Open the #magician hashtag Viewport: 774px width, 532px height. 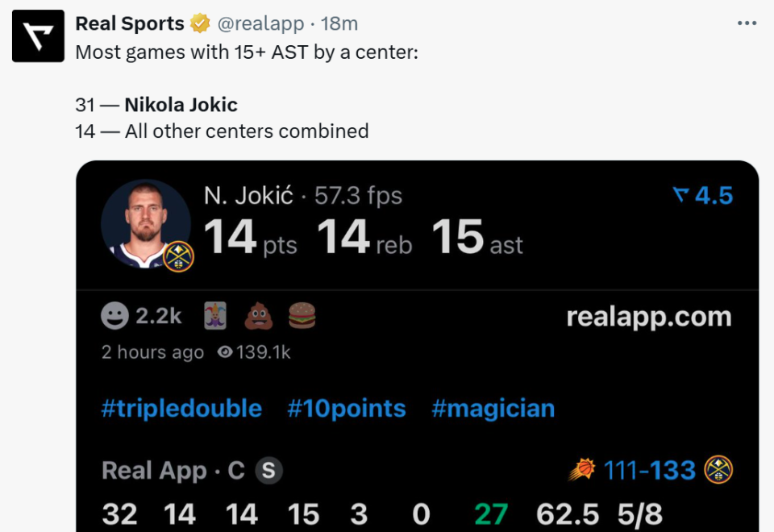click(x=493, y=408)
